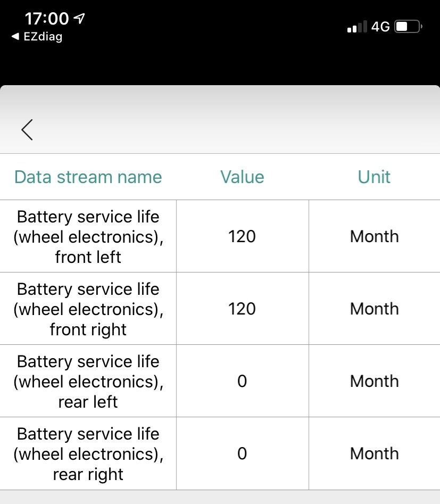
Task: Tap the 0 value for rear left
Action: (242, 382)
